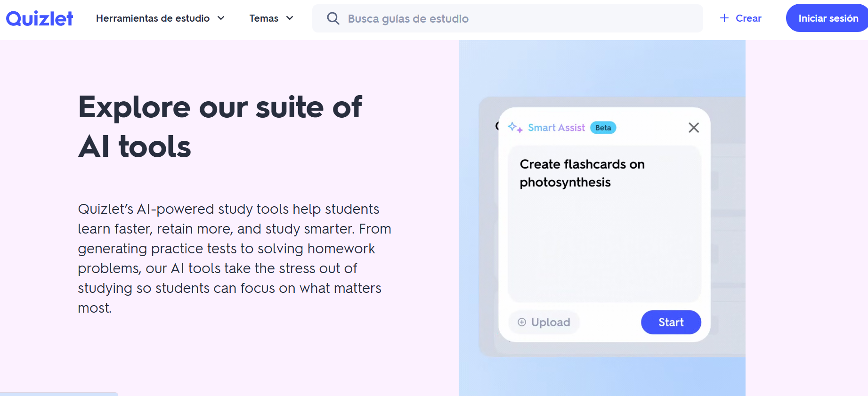This screenshot has height=396, width=868.
Task: Click the Explore our suite heading
Action: [x=220, y=126]
